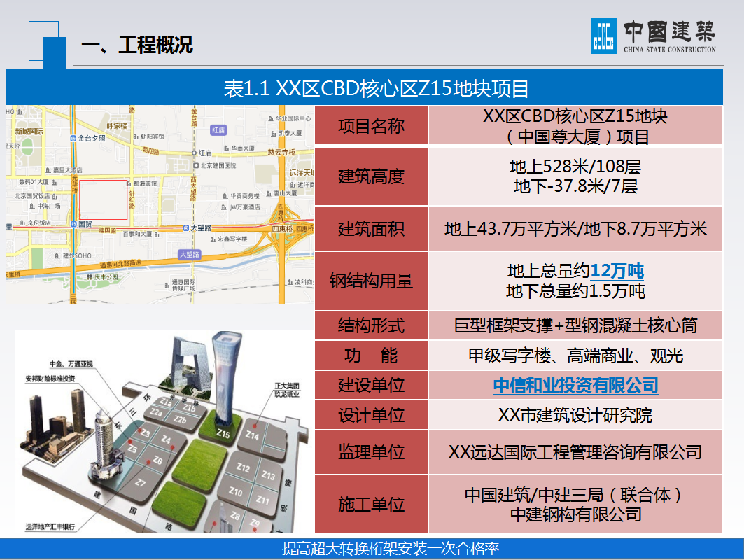Click the 金台夕照 station marker on map
Image resolution: width=744 pixels, height=560 pixels.
coord(73,139)
